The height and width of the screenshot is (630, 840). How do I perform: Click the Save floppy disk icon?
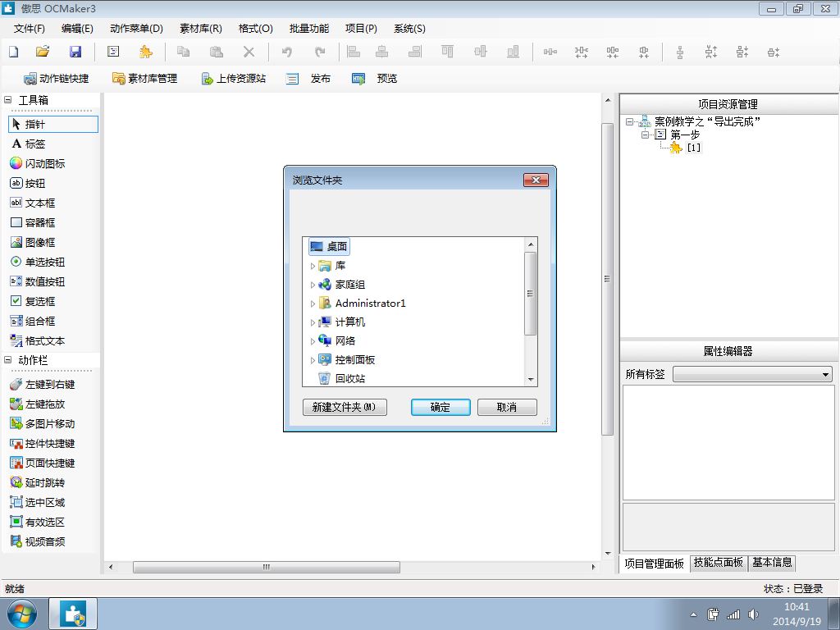75,52
